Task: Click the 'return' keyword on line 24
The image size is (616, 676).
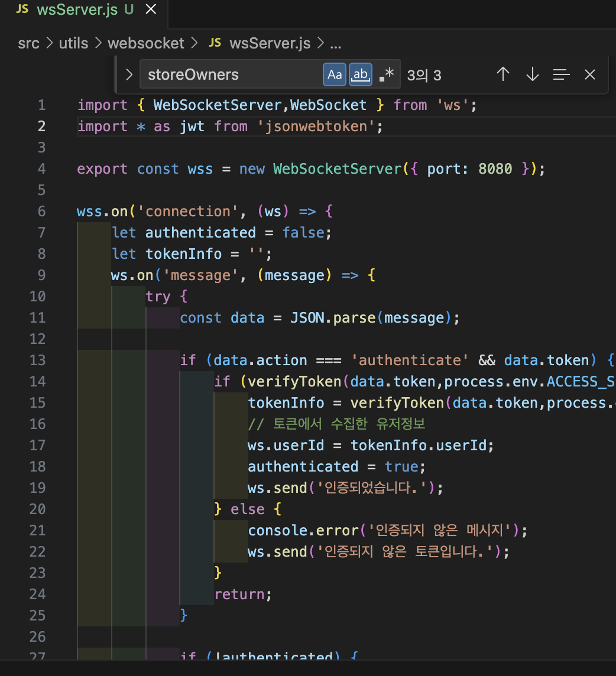Action: click(x=239, y=594)
